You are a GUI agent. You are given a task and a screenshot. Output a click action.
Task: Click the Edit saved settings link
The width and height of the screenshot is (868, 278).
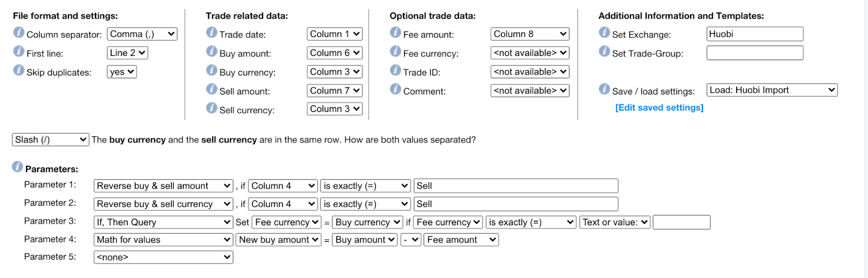659,108
